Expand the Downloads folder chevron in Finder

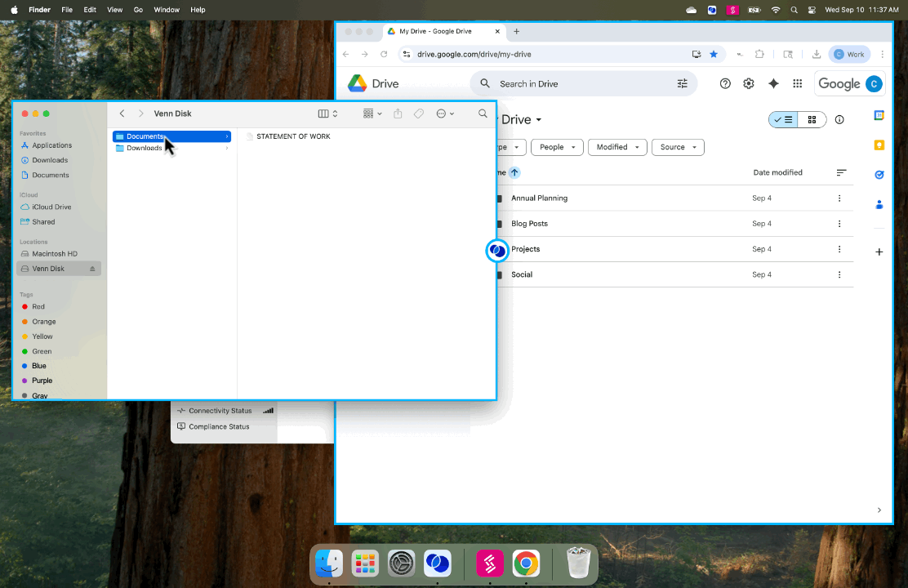tap(227, 148)
